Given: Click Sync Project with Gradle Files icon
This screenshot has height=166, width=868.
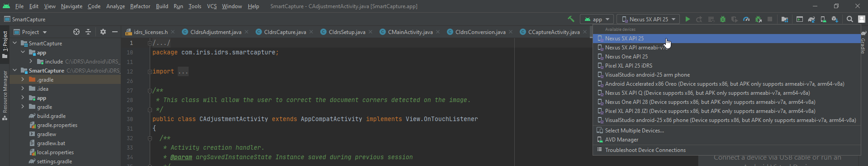Looking at the screenshot, I should point(811,19).
